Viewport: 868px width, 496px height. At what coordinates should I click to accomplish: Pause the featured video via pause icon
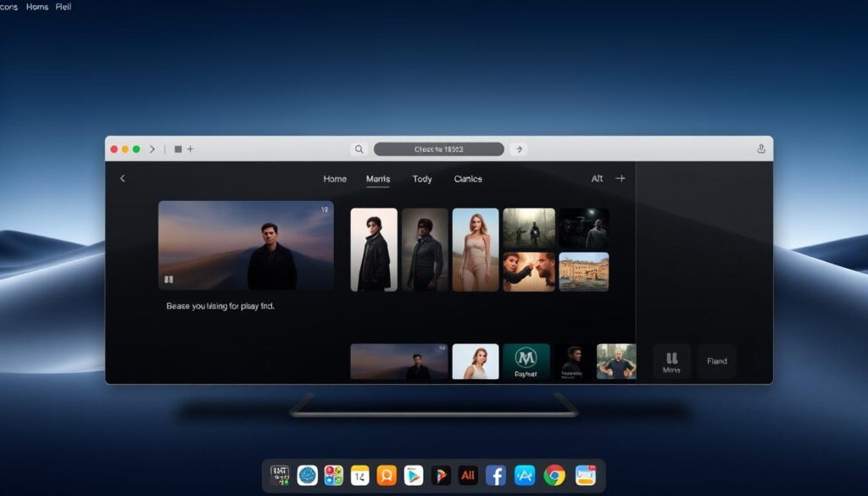169,280
